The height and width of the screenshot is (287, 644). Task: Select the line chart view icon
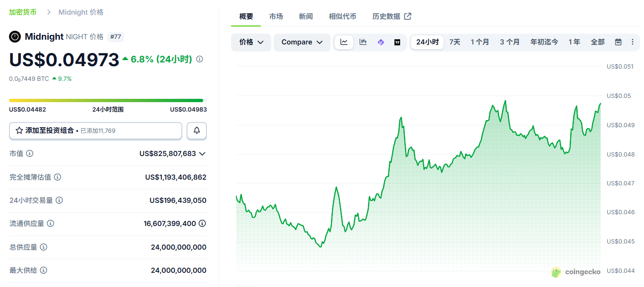coord(344,42)
